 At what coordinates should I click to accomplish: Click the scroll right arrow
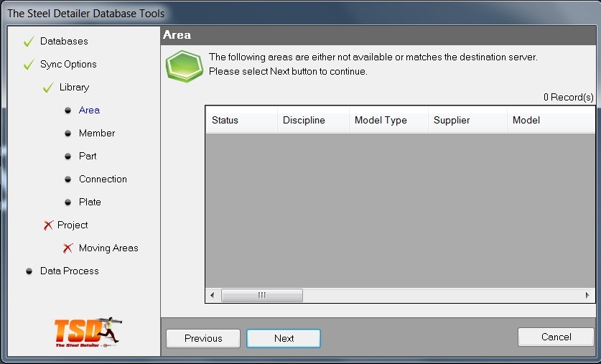[587, 295]
